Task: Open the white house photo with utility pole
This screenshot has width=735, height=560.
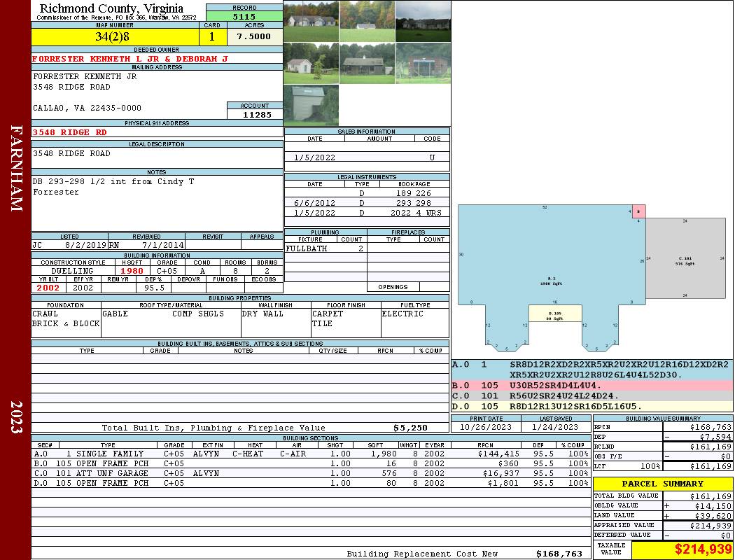Action: click(311, 21)
